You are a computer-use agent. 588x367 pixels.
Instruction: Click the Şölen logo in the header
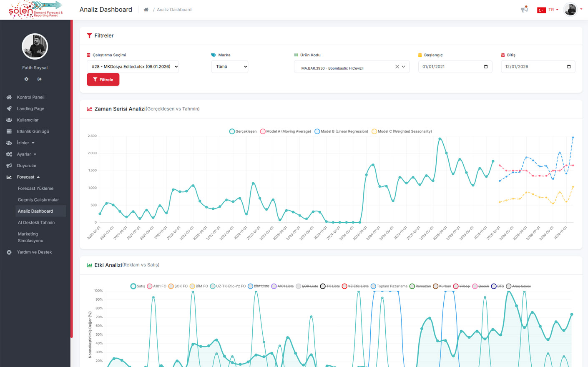click(35, 10)
